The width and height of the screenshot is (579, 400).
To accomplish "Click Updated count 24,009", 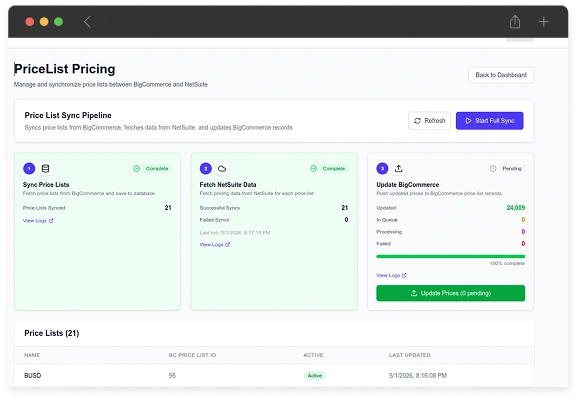I will [515, 208].
